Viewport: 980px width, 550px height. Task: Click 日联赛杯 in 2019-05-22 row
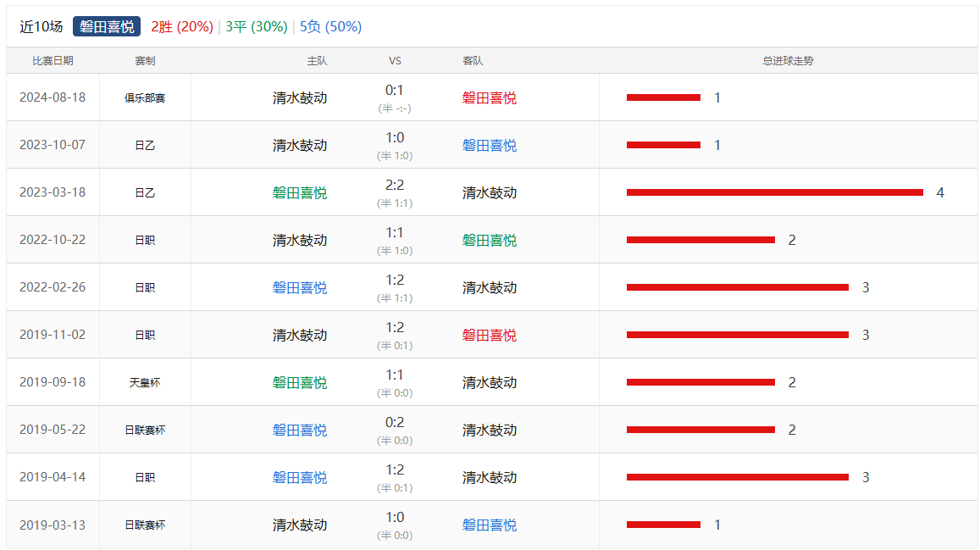click(145, 431)
